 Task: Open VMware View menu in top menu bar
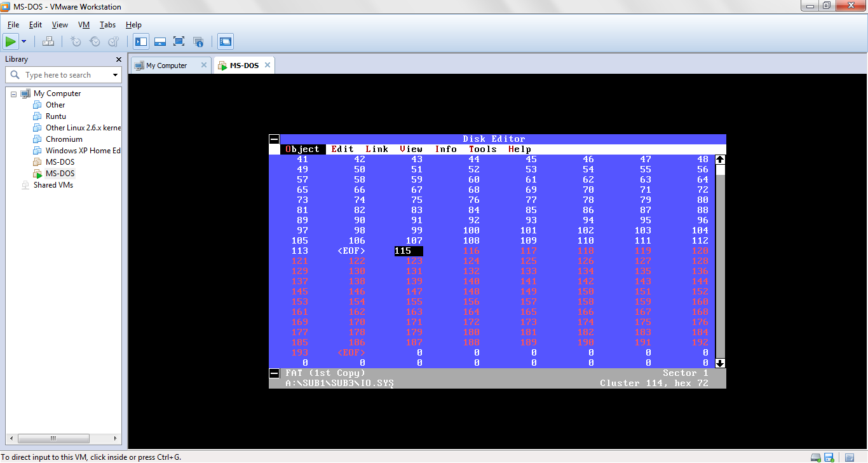click(x=60, y=25)
